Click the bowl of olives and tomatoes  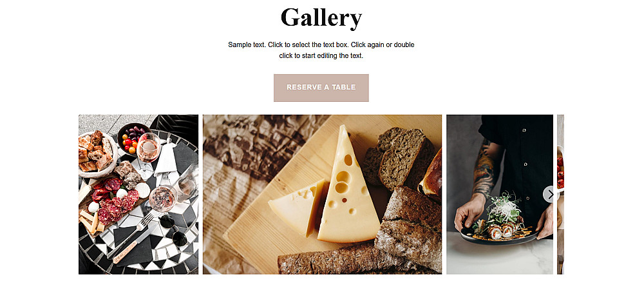click(x=131, y=138)
